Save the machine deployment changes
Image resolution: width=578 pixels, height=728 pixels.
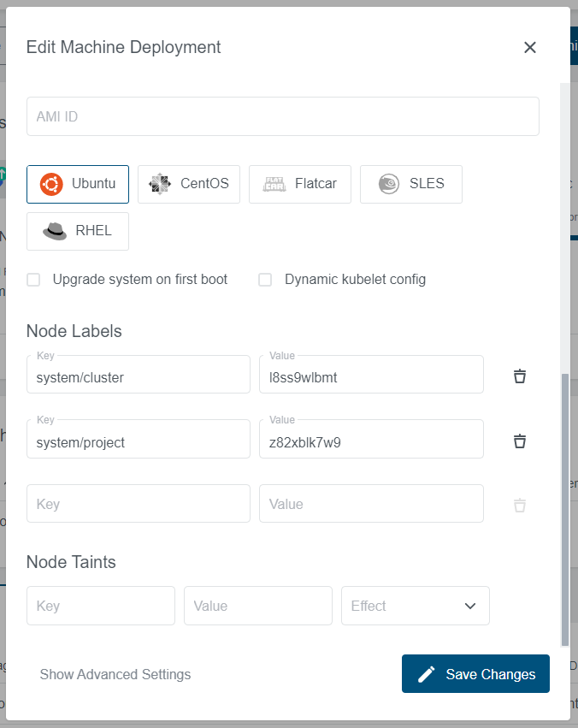475,673
